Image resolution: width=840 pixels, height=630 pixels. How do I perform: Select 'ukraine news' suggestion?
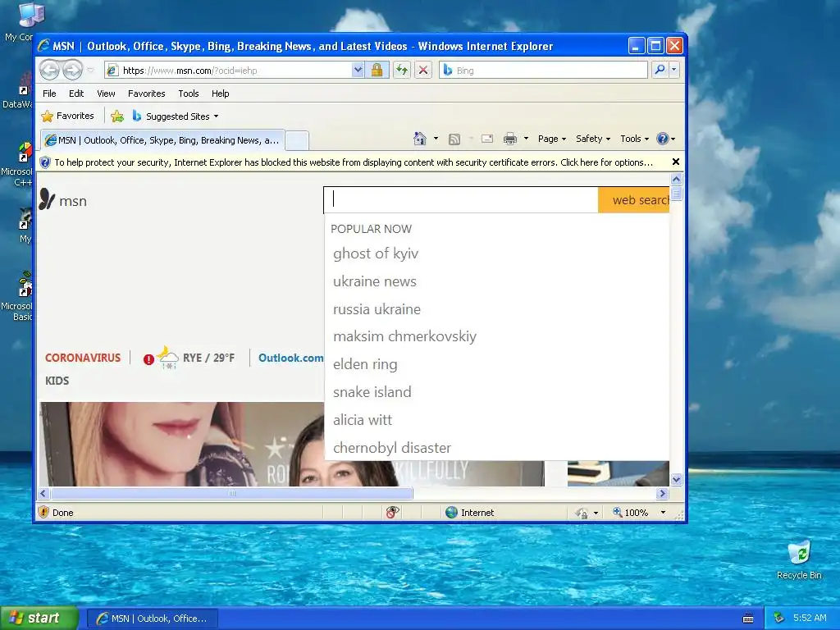(x=374, y=281)
